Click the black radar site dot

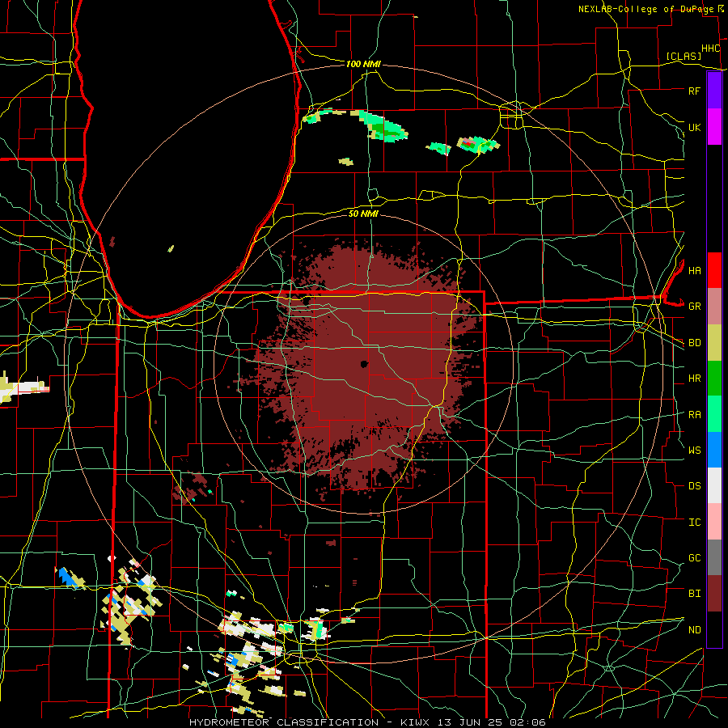[x=365, y=364]
